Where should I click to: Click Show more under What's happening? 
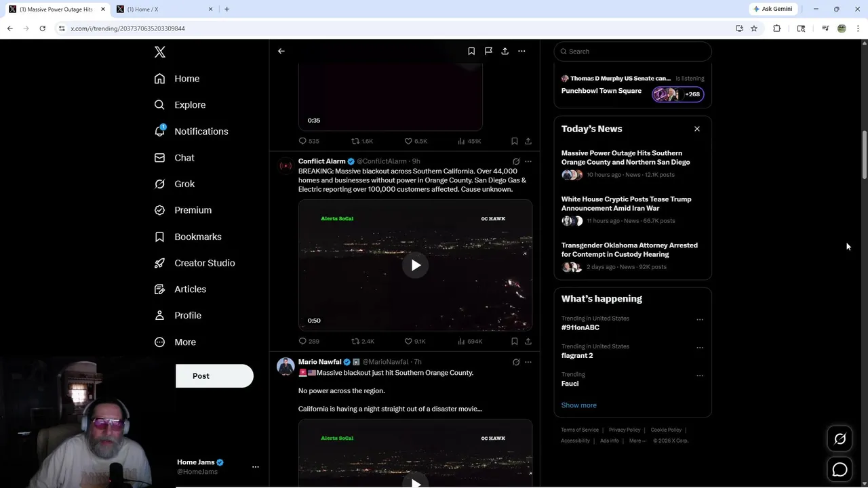point(579,405)
